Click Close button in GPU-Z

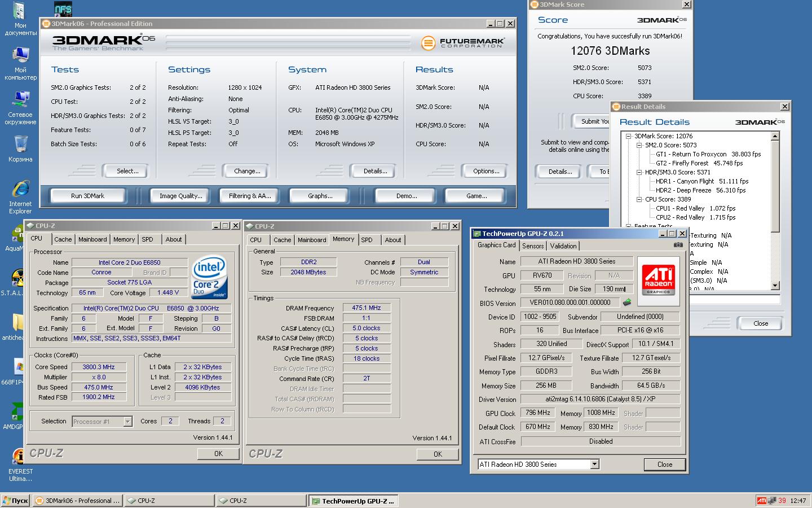(664, 464)
